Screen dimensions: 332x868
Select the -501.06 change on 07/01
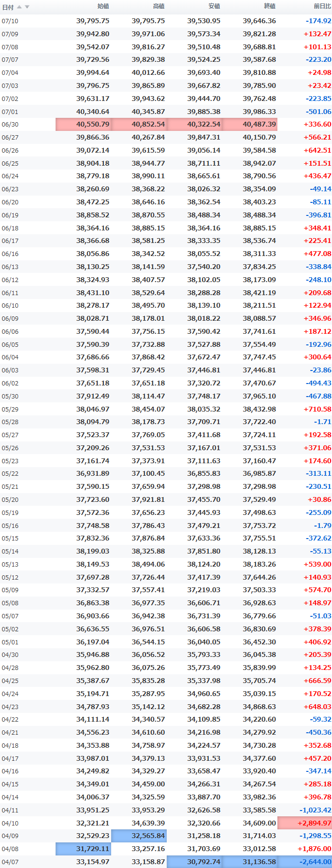318,112
